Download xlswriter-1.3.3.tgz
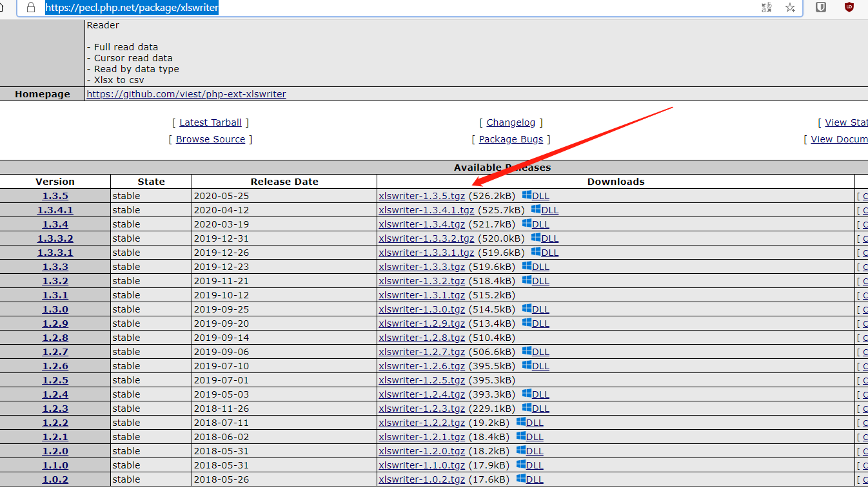 422,267
